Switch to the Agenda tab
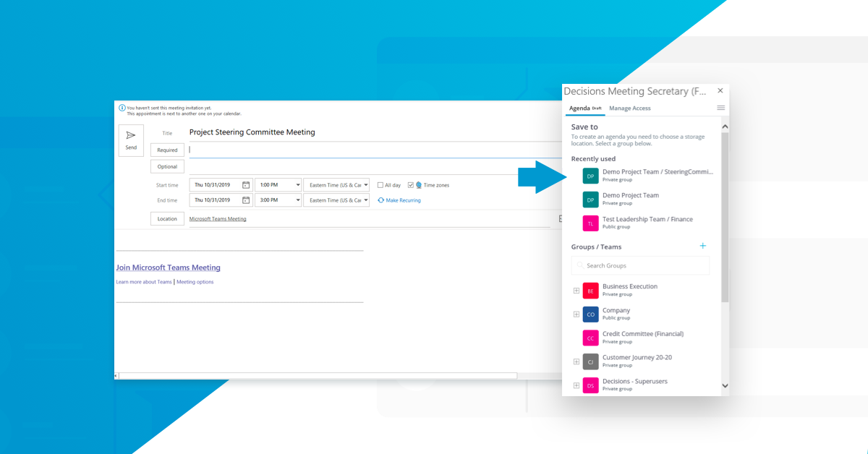Viewport: 868px width, 454px height. coord(585,108)
